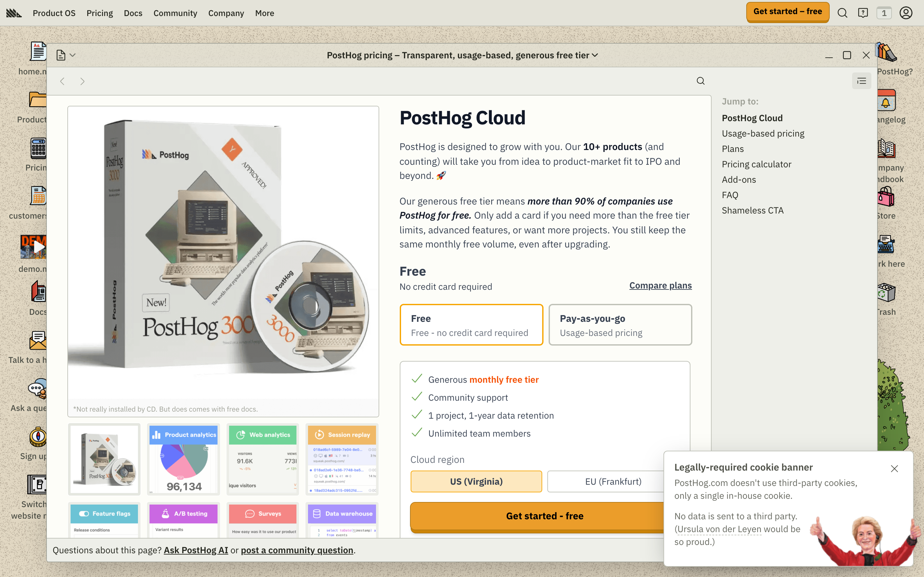This screenshot has width=924, height=577.
Task: Select the Pay-as-you-go plan card
Action: tap(619, 324)
